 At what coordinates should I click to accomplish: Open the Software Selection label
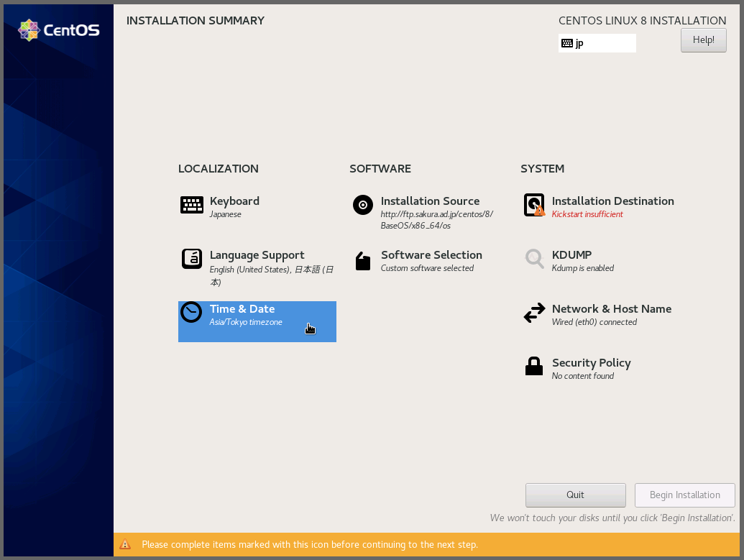click(431, 255)
